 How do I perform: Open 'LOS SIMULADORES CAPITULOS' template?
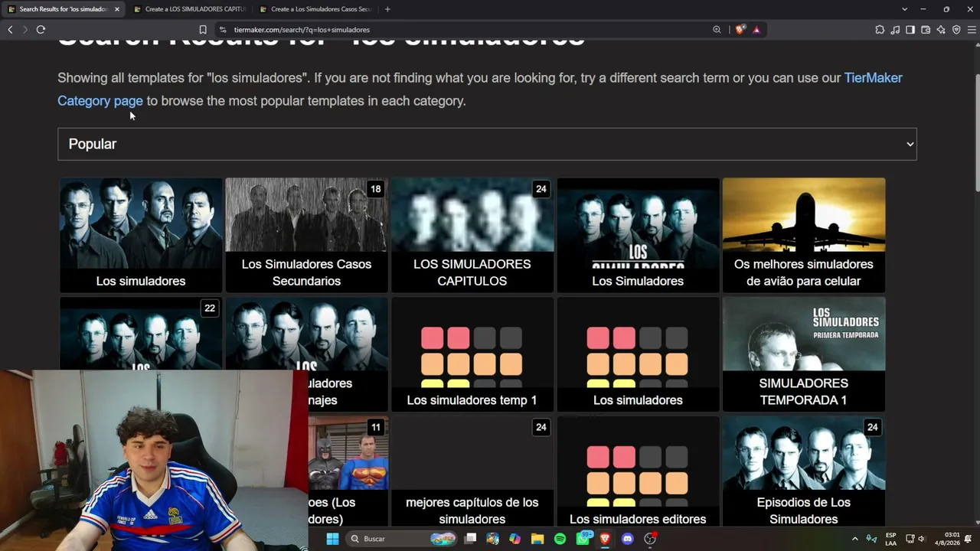click(472, 235)
